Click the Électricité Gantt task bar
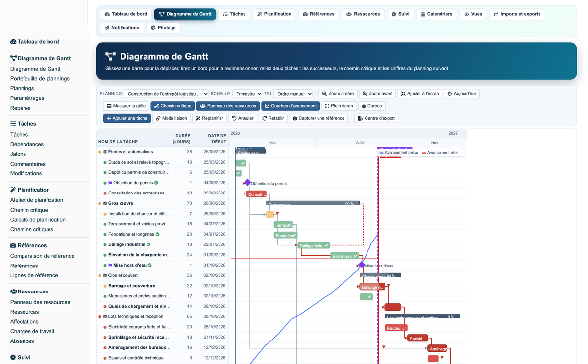This screenshot has height=364, width=588. (396, 328)
